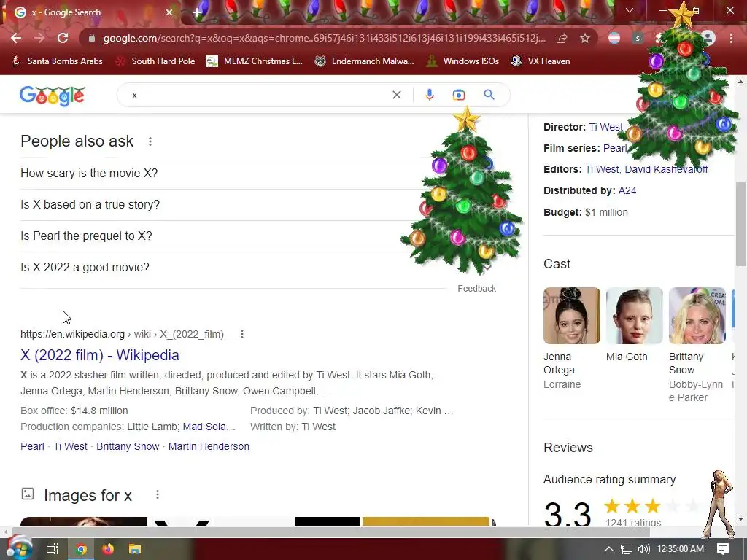Open the Pearl sitelink under Wikipedia result
Screen dimensions: 747x560
pyautogui.click(x=32, y=446)
